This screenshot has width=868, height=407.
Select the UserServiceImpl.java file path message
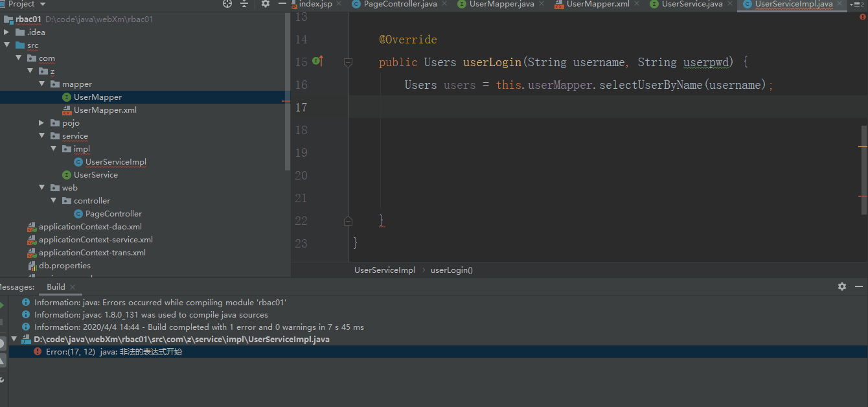point(181,339)
